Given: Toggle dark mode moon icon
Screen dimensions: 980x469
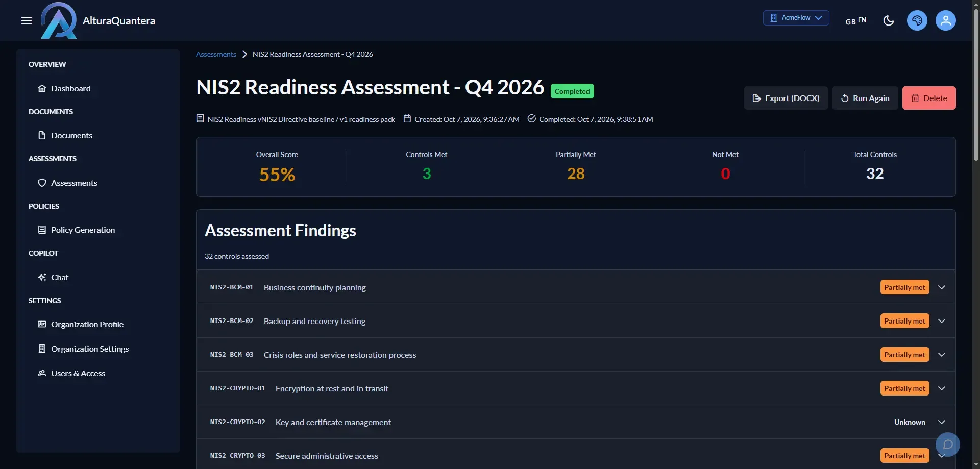Looking at the screenshot, I should coord(889,20).
